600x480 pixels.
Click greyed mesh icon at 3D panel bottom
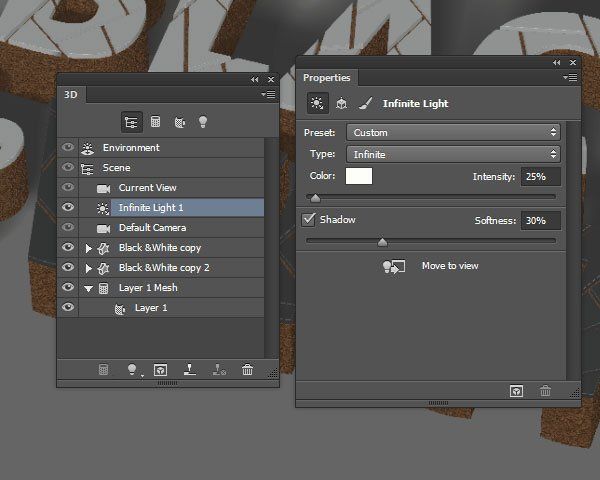[103, 370]
